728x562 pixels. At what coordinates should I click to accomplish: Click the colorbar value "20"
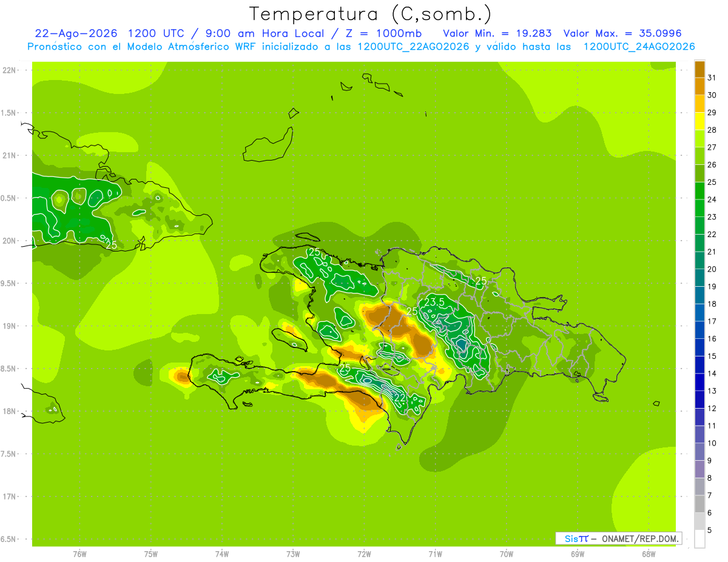pyautogui.click(x=712, y=269)
